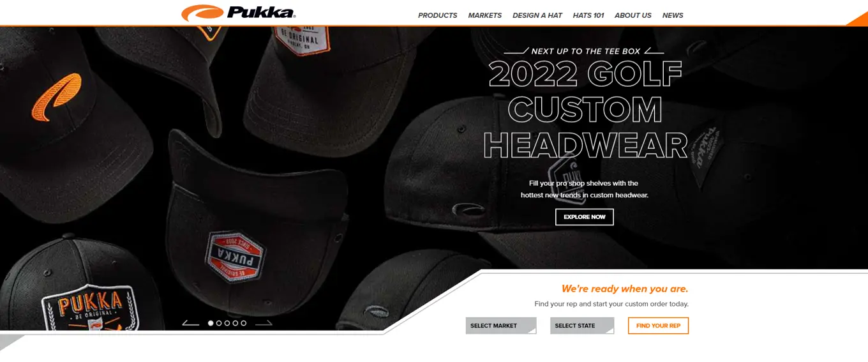Screen dimensions: 868x362
Task: Open the Select Market dropdown
Action: (x=501, y=326)
